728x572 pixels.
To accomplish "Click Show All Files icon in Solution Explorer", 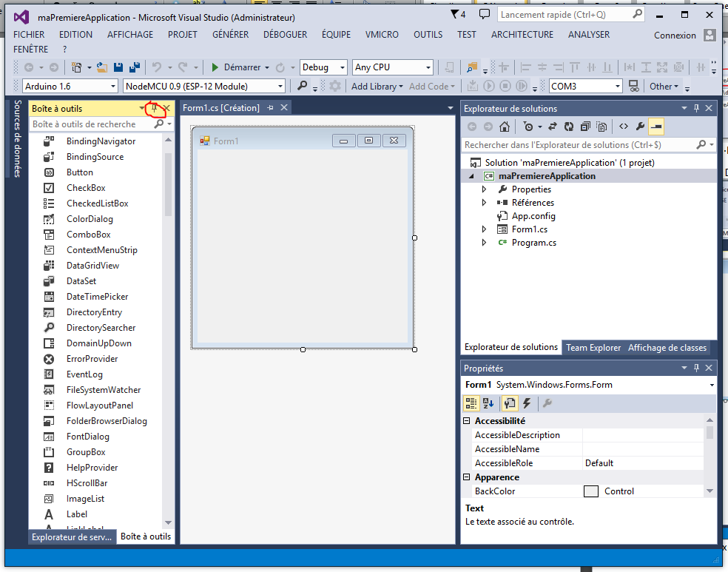I will coord(601,127).
